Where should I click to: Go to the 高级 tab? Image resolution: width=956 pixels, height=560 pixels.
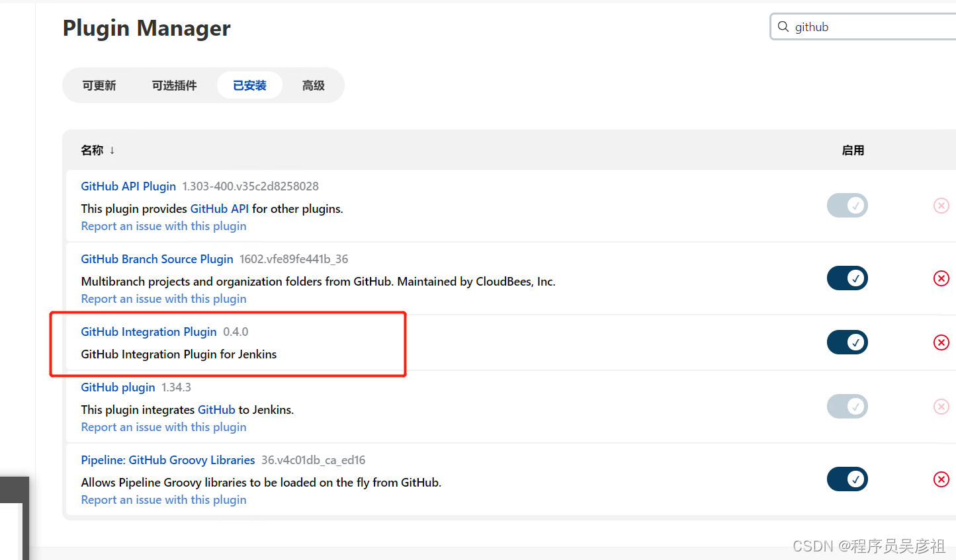coord(313,85)
